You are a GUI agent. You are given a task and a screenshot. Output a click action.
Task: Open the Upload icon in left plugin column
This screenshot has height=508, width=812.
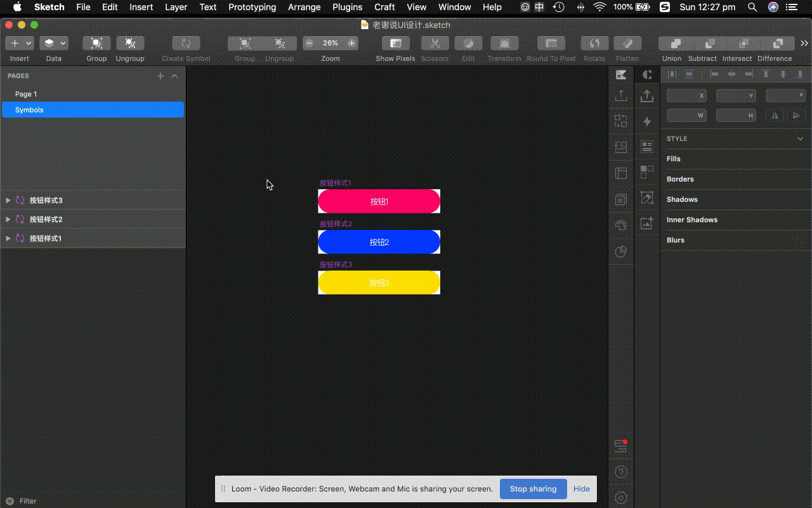(x=621, y=95)
